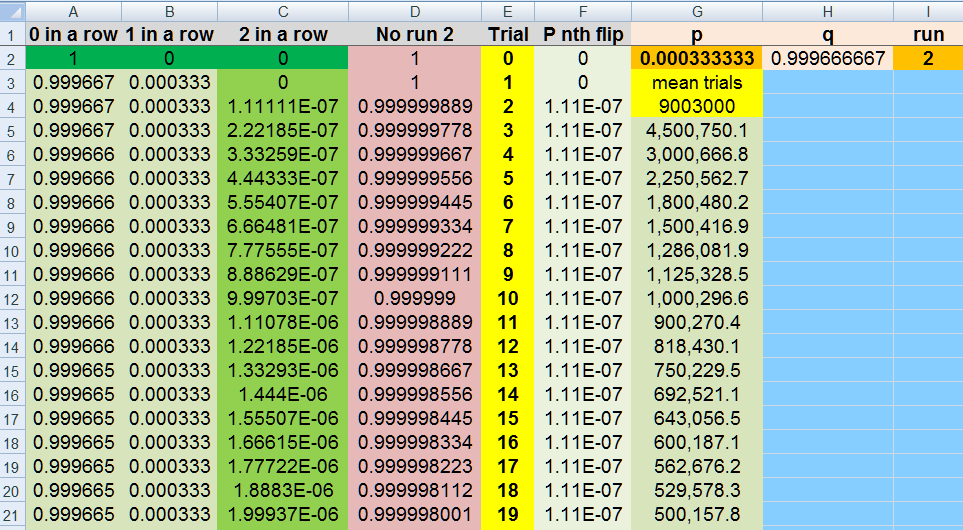Select the cell with 529,578.3
Image resolution: width=963 pixels, height=530 pixels.
coord(697,490)
